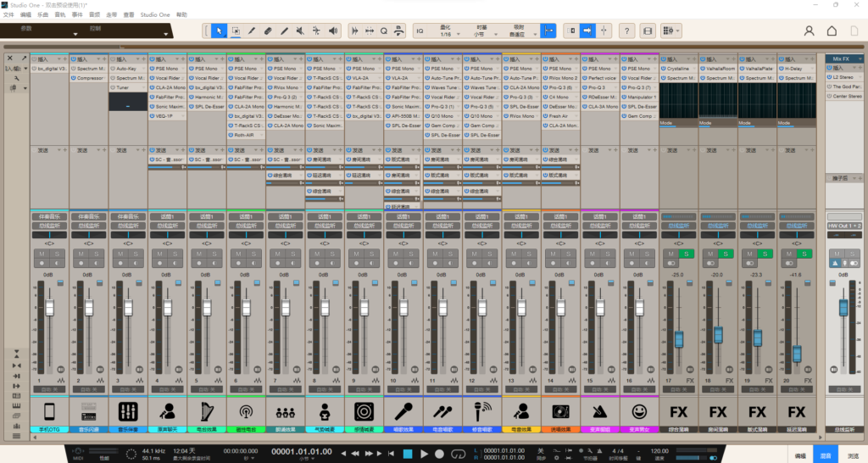Click the listen speaker tool icon

tap(333, 31)
